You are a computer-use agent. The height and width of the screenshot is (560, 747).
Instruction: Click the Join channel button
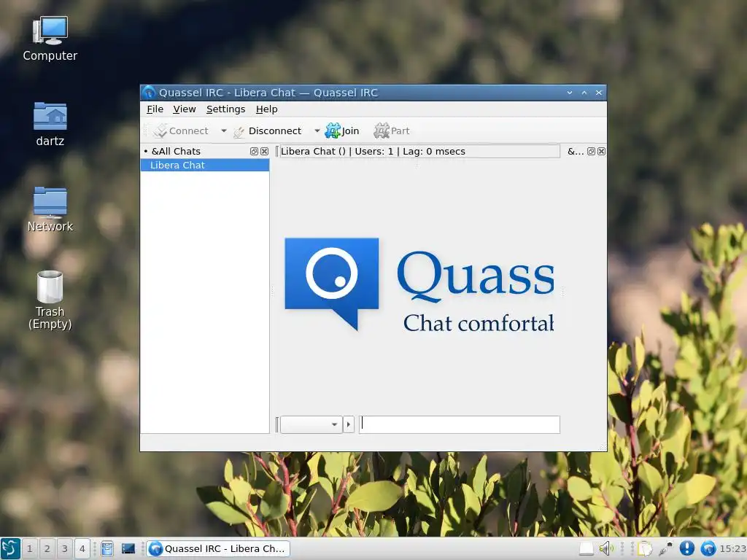point(342,131)
